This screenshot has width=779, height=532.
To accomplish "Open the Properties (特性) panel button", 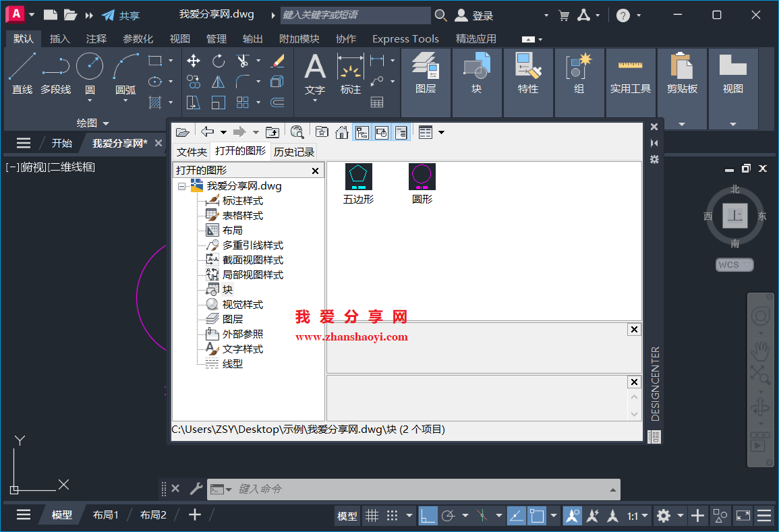I will pos(528,73).
